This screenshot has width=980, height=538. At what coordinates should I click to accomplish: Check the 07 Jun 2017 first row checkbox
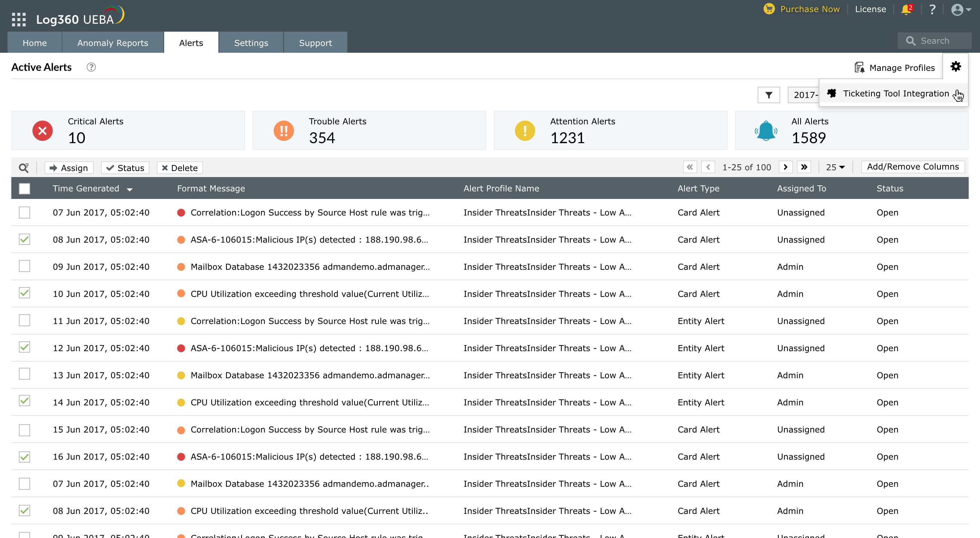click(x=24, y=212)
